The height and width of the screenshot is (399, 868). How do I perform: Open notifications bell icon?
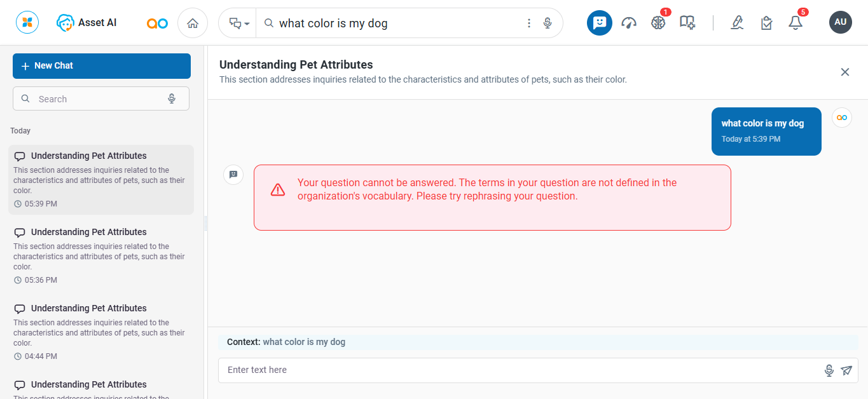(795, 23)
